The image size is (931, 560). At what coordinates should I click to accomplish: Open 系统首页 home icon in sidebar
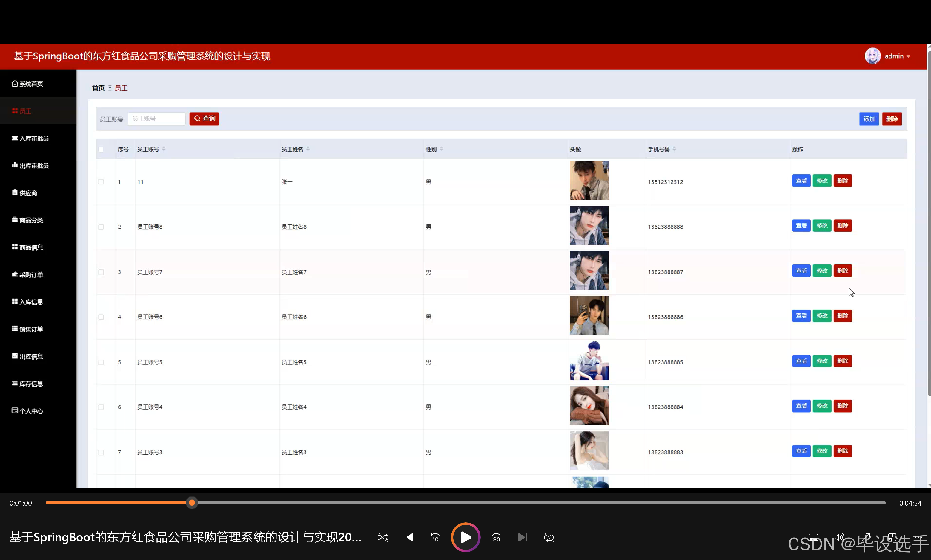click(15, 83)
